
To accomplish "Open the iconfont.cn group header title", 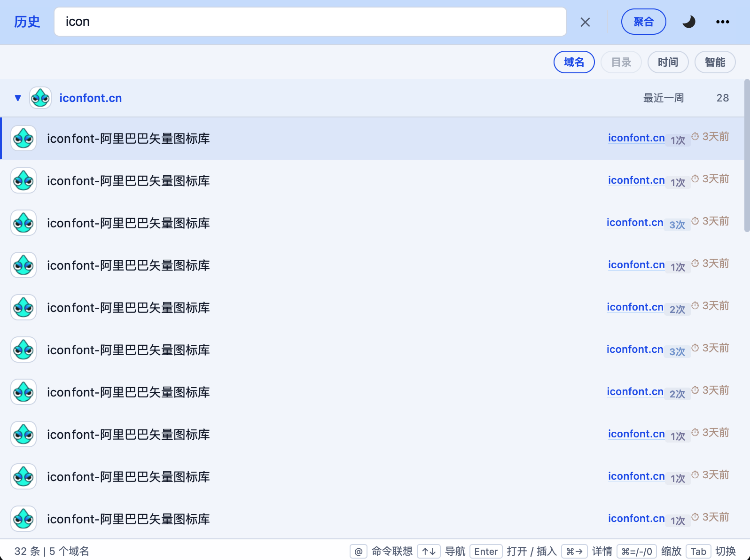I will tap(90, 98).
